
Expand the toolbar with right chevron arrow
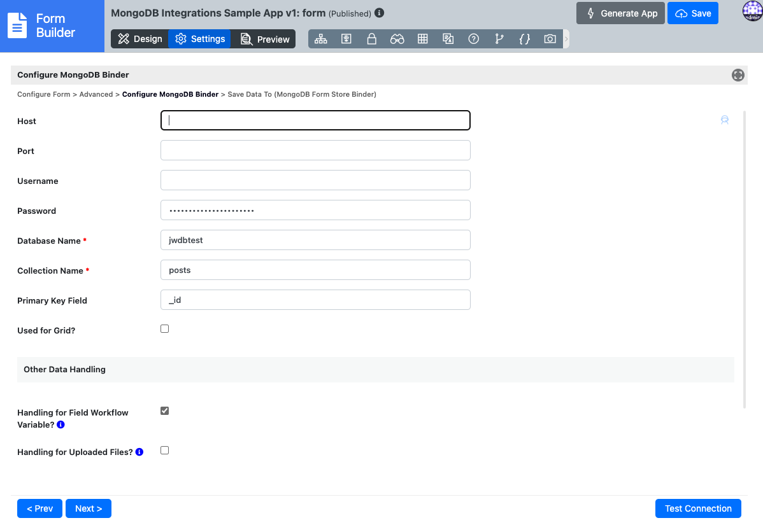pos(566,39)
